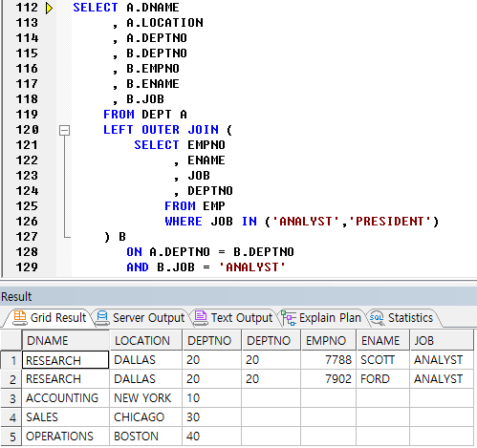Select the LOCATION column header
The width and height of the screenshot is (477, 448).
click(x=146, y=340)
